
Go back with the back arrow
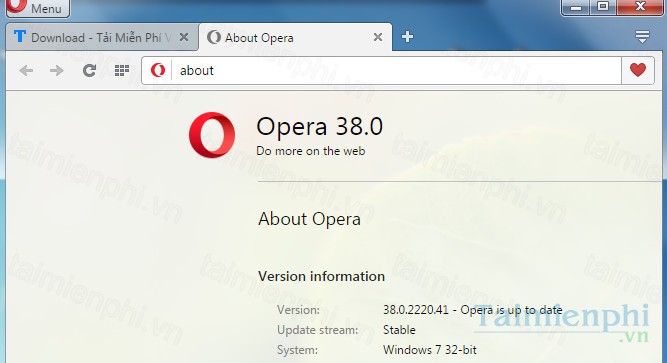point(26,70)
